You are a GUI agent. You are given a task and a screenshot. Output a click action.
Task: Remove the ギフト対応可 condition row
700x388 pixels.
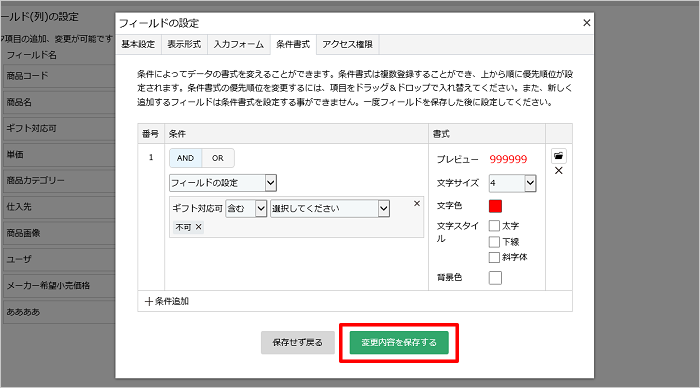417,204
